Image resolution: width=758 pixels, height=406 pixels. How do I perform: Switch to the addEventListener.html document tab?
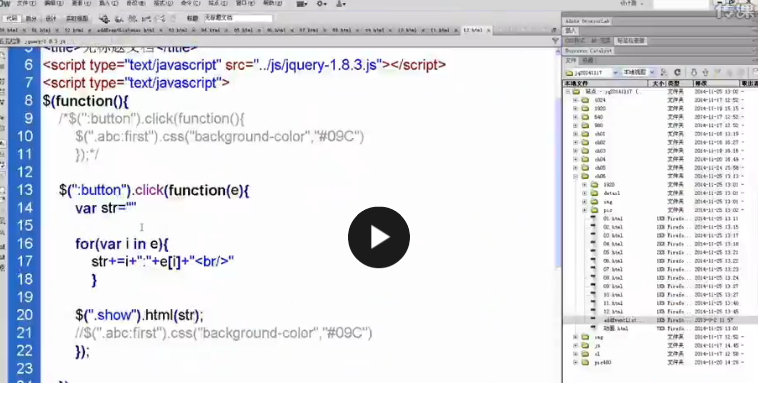126,30
